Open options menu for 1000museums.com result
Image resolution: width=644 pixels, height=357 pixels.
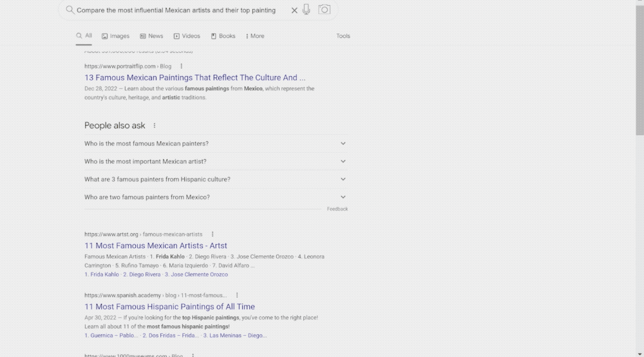pyautogui.click(x=193, y=355)
